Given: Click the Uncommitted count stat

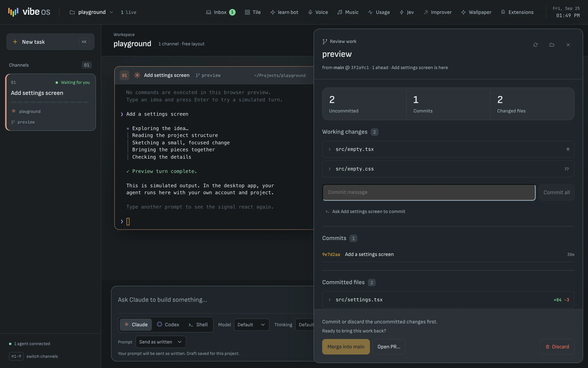Looking at the screenshot, I should 364,104.
